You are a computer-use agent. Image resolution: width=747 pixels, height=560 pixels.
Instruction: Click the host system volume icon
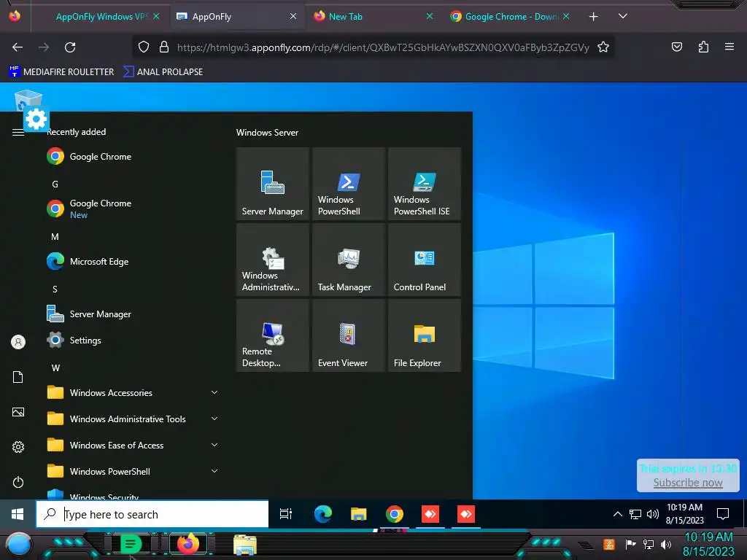click(x=666, y=544)
